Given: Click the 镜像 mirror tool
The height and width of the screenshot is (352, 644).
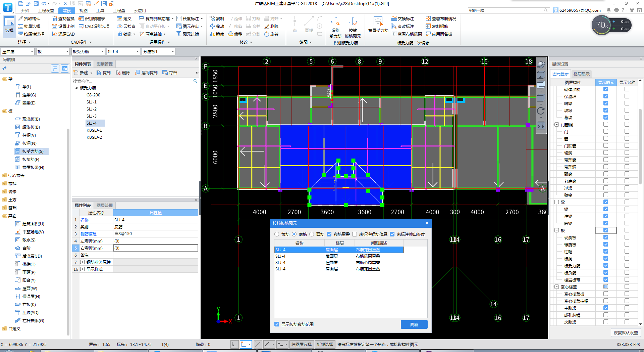Looking at the screenshot, I should pos(217,34).
